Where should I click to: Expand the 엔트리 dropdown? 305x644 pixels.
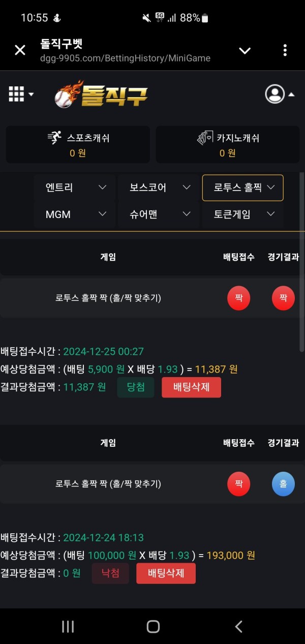[x=74, y=188]
